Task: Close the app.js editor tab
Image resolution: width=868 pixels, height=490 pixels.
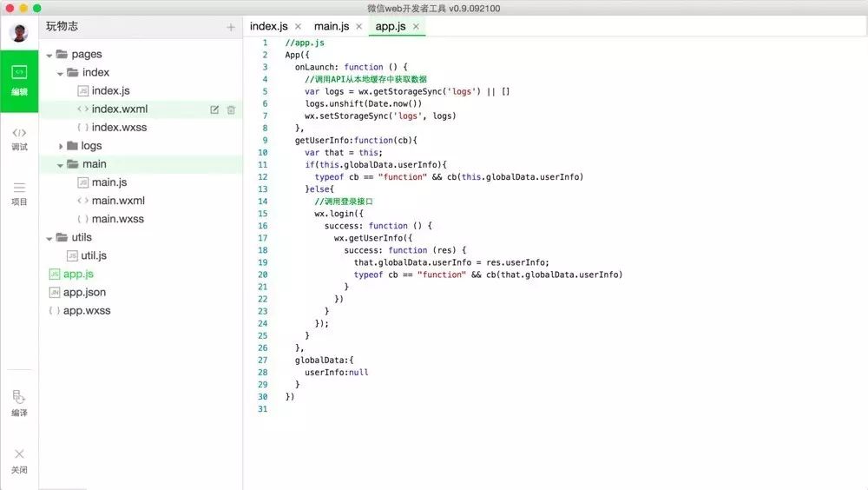Action: coord(416,27)
